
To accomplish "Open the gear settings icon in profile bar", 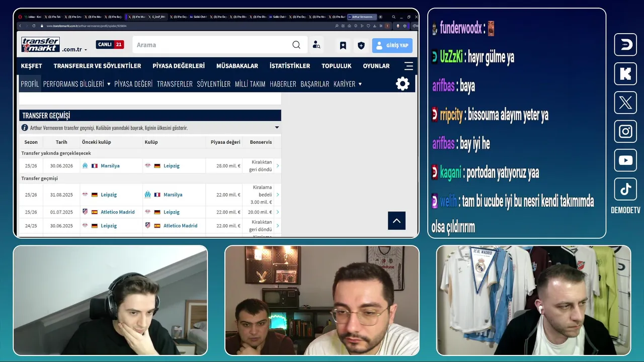I will (403, 83).
